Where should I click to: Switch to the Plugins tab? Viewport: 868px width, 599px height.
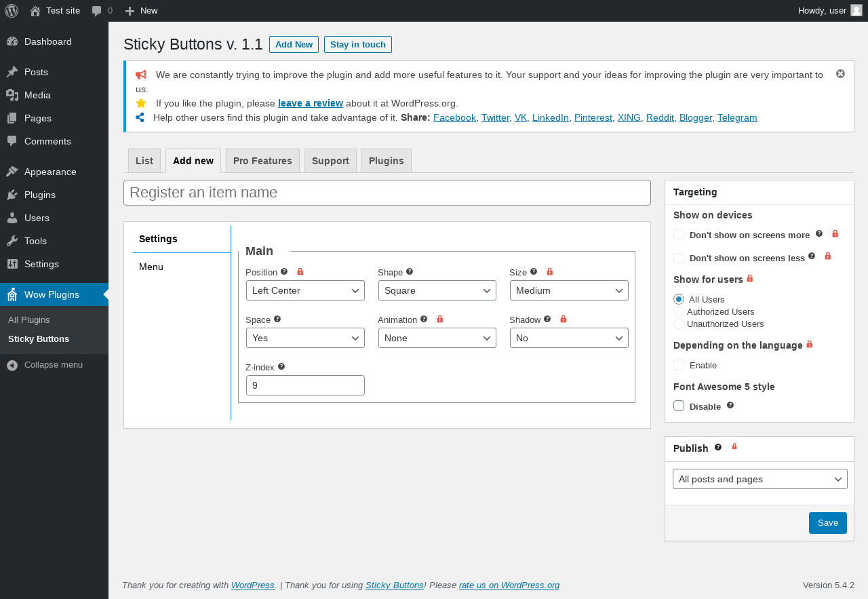[x=387, y=161]
